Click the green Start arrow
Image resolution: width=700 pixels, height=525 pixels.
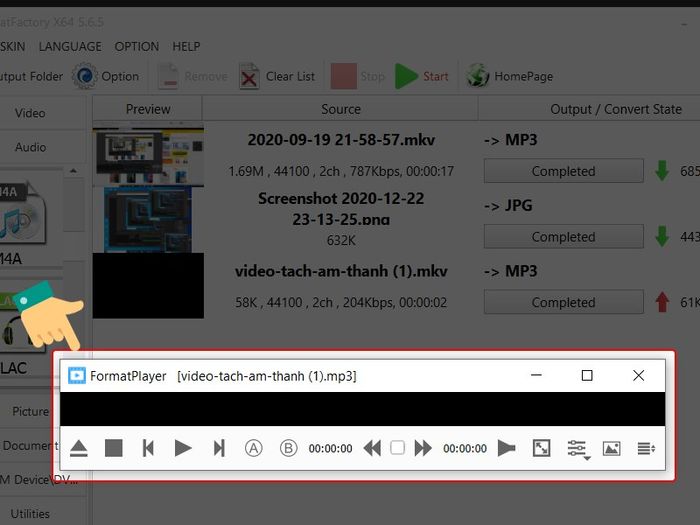pos(406,76)
